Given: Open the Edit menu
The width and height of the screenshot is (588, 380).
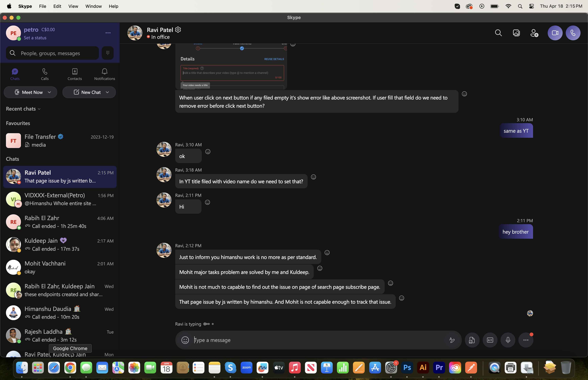Looking at the screenshot, I should [57, 6].
